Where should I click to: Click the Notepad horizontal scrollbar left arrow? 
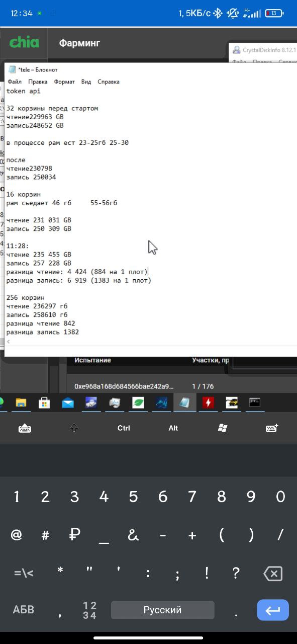pyautogui.click(x=8, y=342)
